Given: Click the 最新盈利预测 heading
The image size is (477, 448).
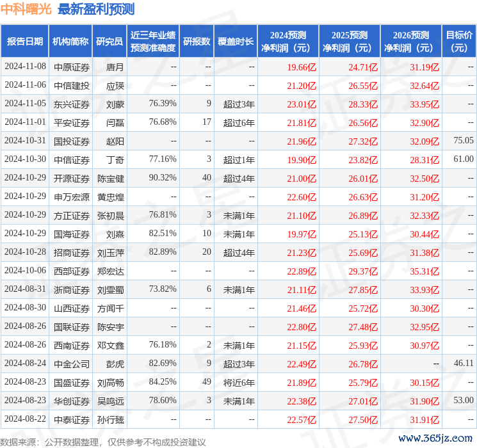Looking at the screenshot, I should tap(96, 10).
